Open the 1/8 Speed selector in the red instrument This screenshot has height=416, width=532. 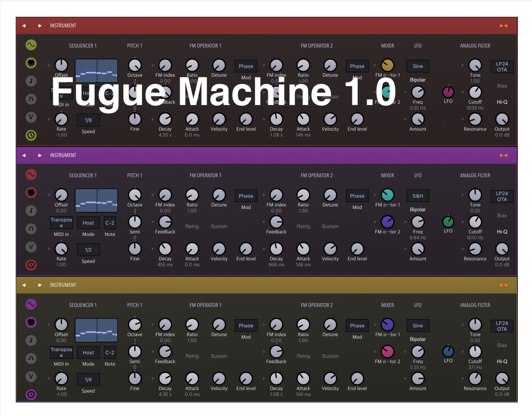(88, 120)
